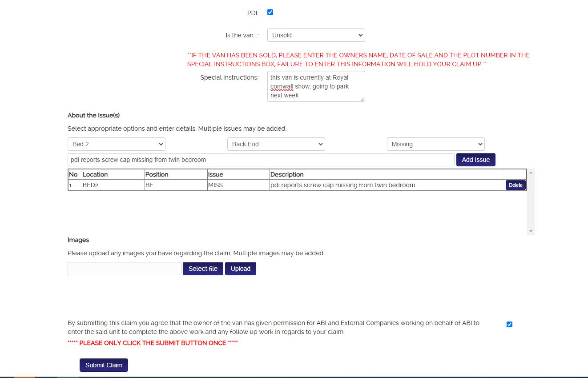
Task: Click the red 'IF THE VAN HAS BEEN SOLD' warning
Action: (x=358, y=60)
